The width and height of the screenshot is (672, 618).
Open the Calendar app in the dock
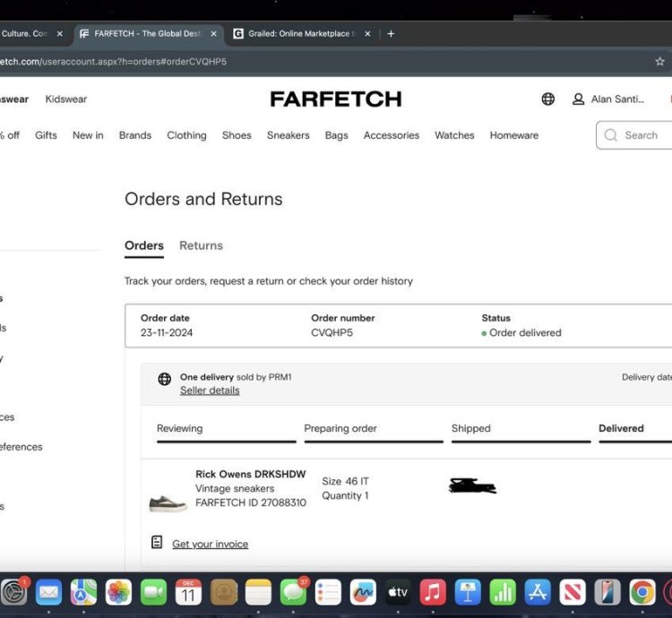click(x=188, y=593)
